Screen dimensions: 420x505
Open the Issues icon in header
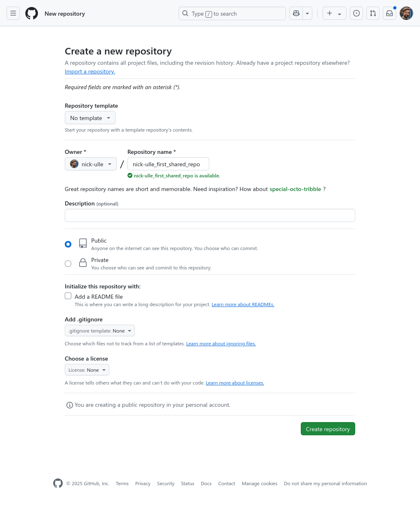point(356,14)
